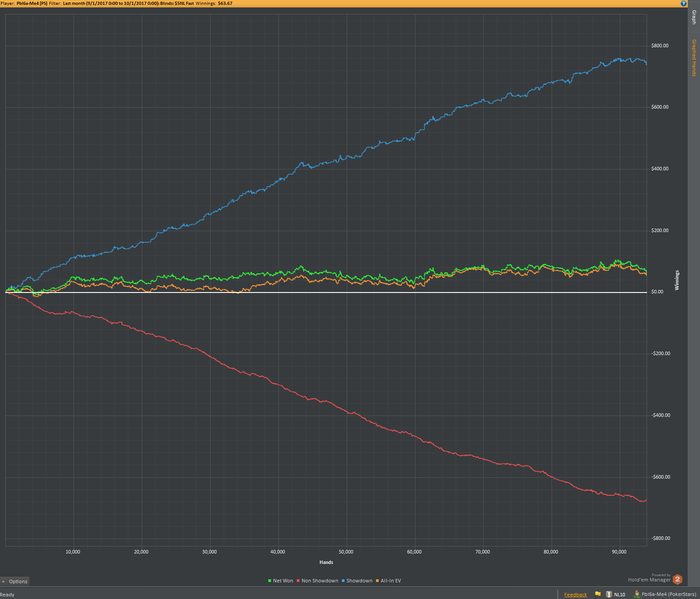Click the Winnings y-axis title
Screen dimensions: 700x599
pyautogui.click(x=677, y=280)
